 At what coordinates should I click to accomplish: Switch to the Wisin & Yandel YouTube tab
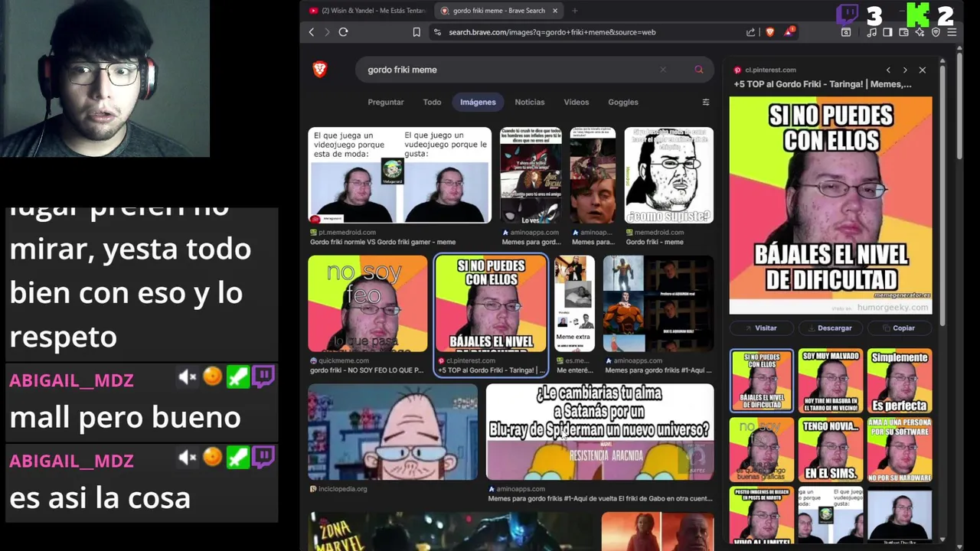pos(367,11)
